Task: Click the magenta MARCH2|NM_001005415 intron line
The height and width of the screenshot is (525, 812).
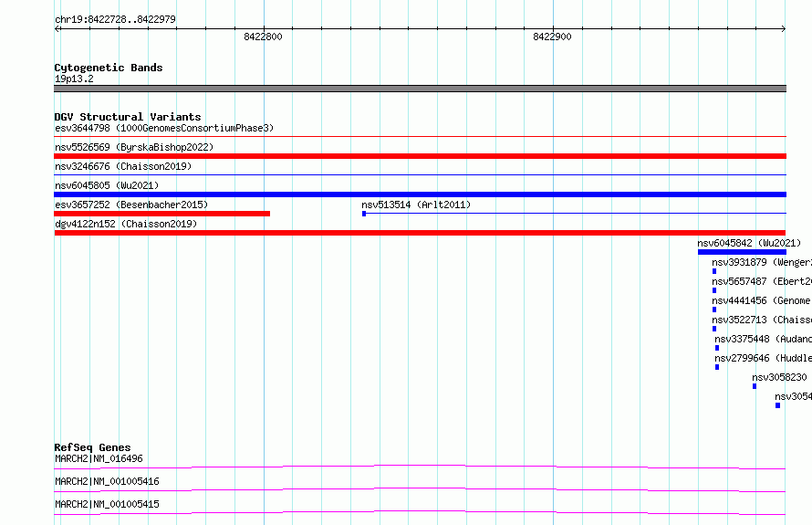Action: tap(420, 512)
